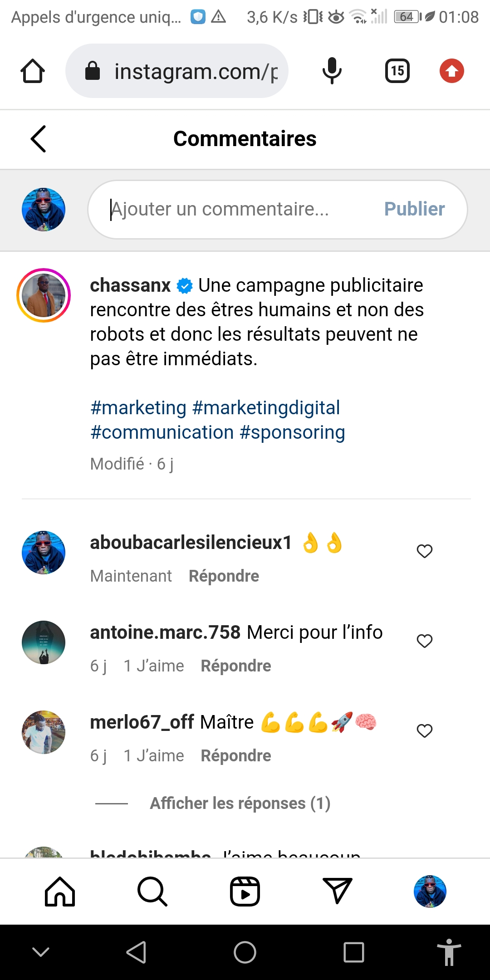
Task: Like antoine.marc.758's comment
Action: (425, 641)
